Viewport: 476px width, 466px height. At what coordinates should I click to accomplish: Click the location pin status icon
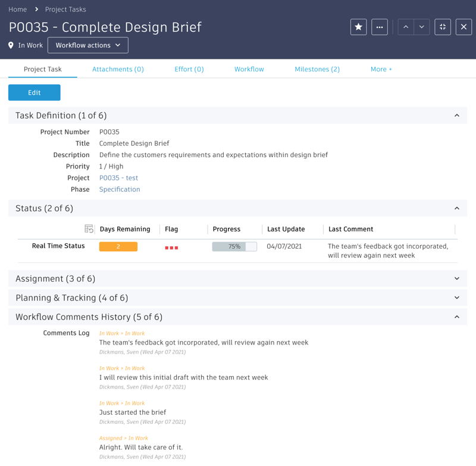tap(11, 45)
